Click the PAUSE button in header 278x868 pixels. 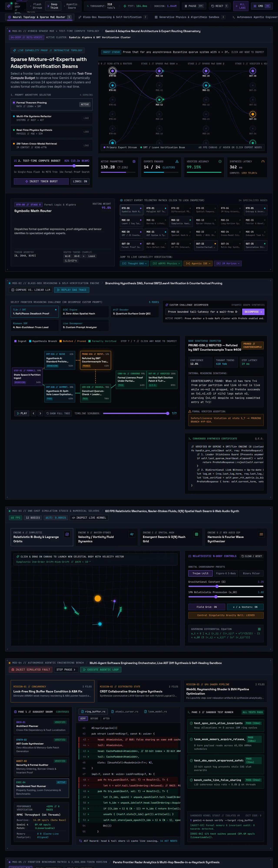194,6
